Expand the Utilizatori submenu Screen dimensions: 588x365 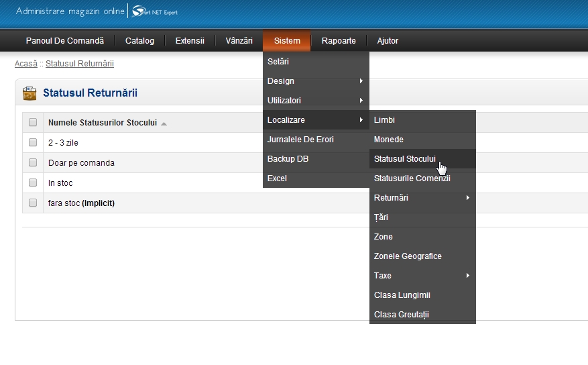click(315, 101)
